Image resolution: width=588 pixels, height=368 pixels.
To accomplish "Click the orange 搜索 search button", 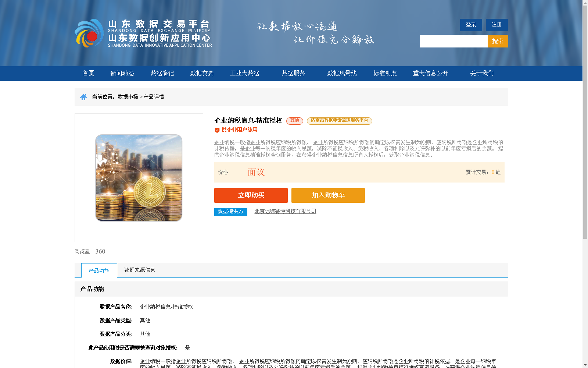I will pyautogui.click(x=498, y=41).
